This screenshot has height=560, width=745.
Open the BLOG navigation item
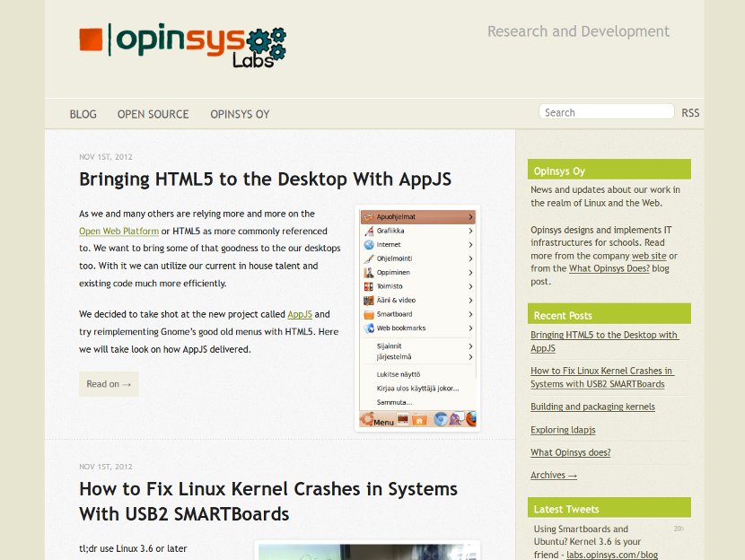click(83, 115)
